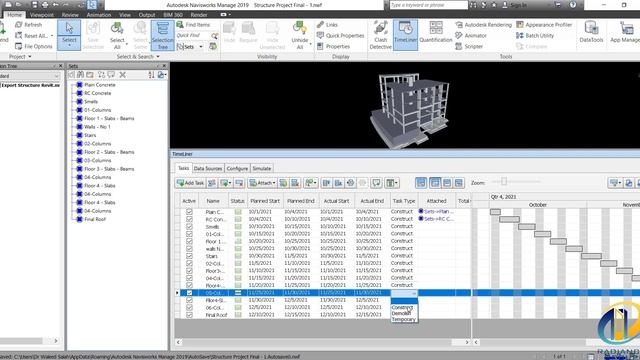Click the Task Type column header

(404, 201)
